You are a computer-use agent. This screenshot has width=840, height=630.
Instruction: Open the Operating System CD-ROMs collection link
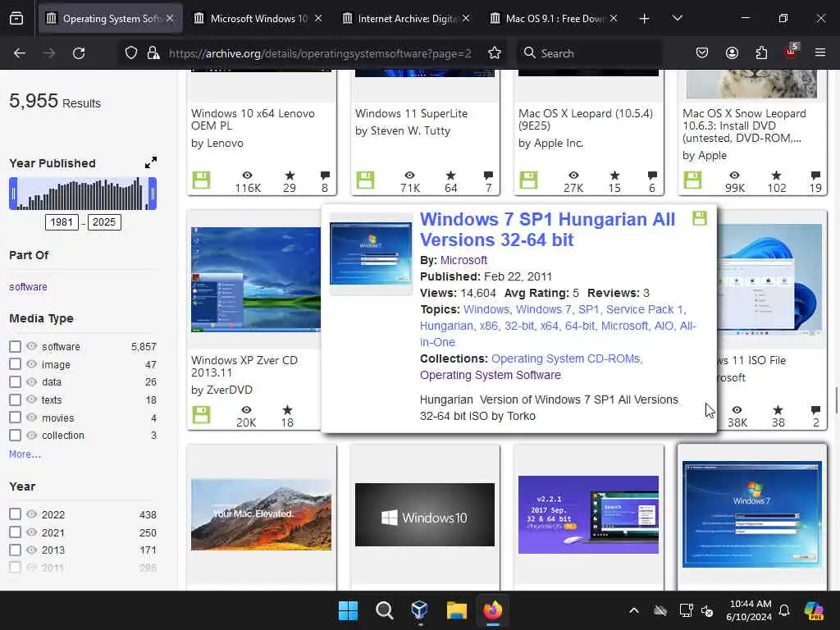(567, 358)
